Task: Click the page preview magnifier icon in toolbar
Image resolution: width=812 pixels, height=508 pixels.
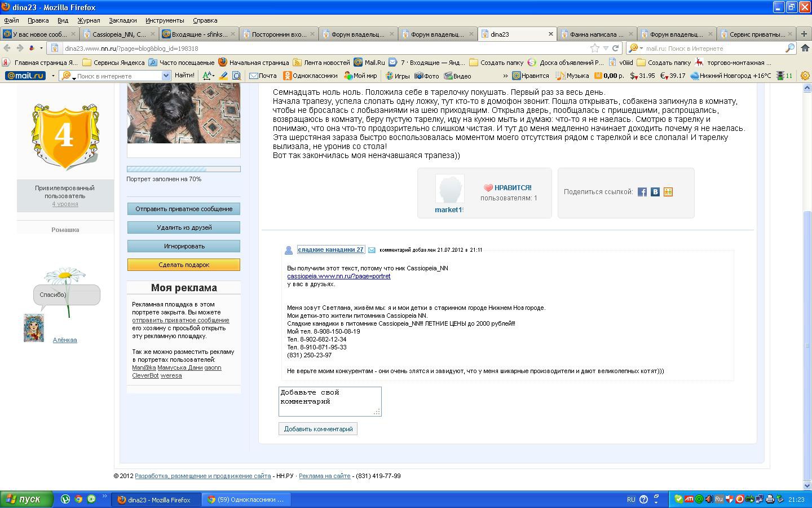Action: coord(237,76)
